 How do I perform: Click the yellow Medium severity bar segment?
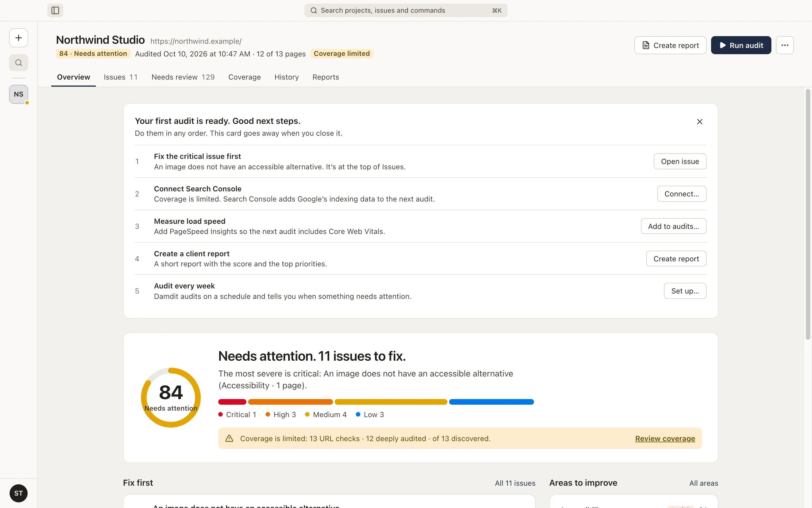point(391,402)
